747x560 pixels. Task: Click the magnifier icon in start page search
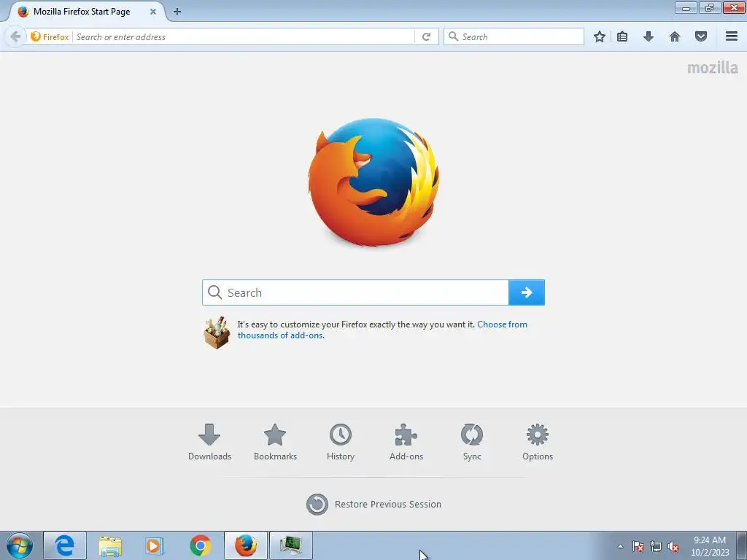click(x=215, y=292)
